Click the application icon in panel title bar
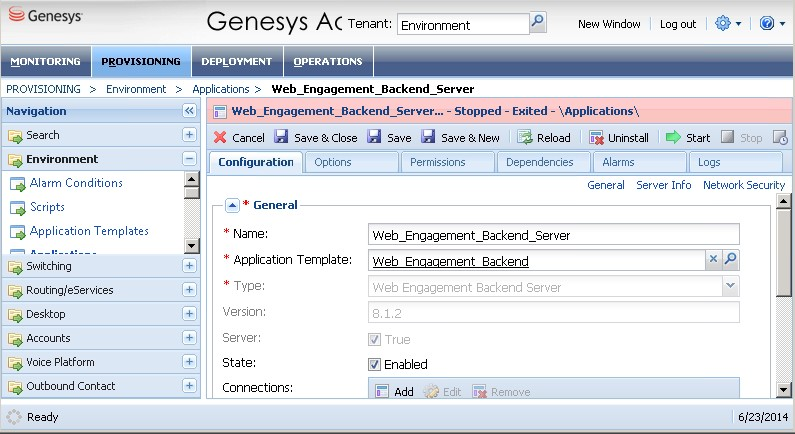The width and height of the screenshot is (795, 434). [x=220, y=112]
